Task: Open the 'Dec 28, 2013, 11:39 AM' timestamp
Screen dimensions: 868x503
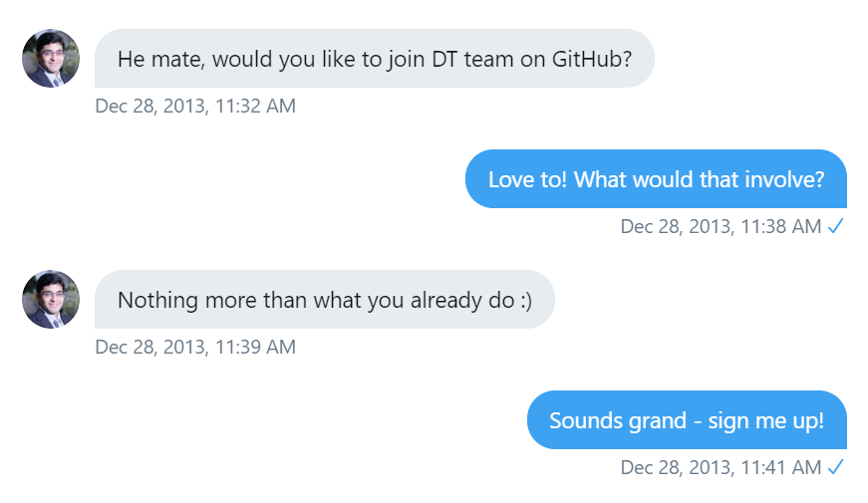Action: click(195, 347)
